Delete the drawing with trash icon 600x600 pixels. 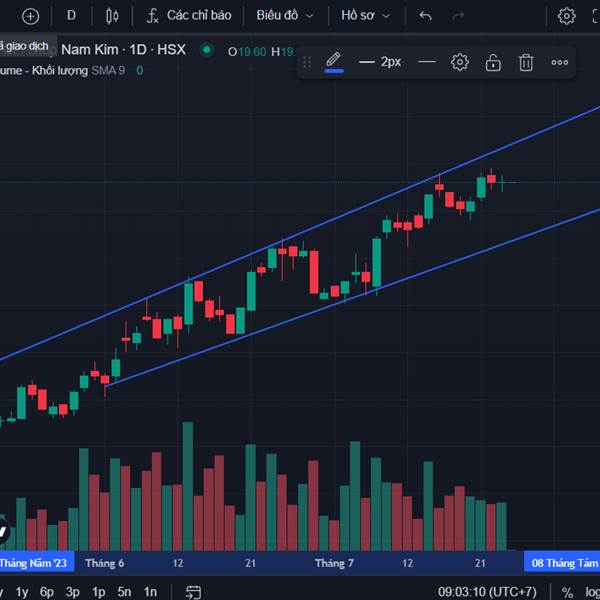point(526,62)
